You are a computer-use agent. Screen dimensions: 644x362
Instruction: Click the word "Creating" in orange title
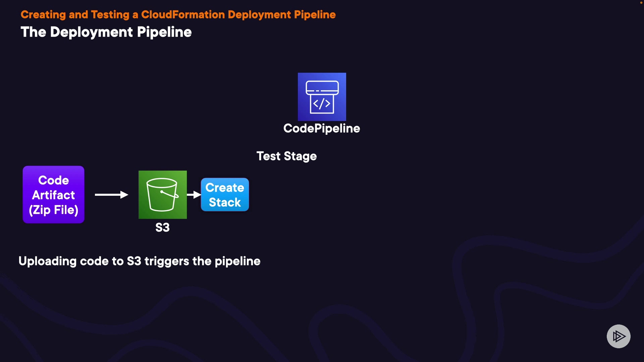(43, 15)
